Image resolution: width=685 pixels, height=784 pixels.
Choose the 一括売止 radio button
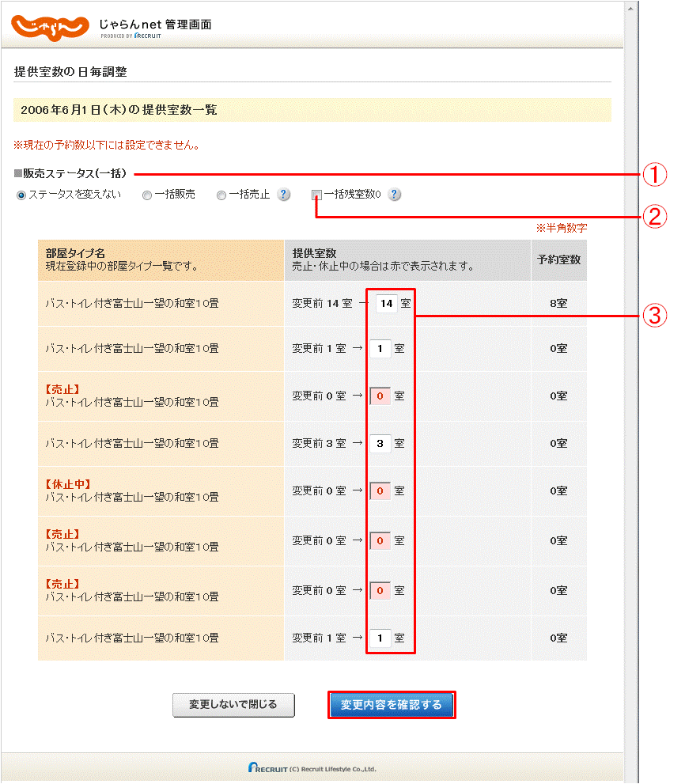point(221,195)
